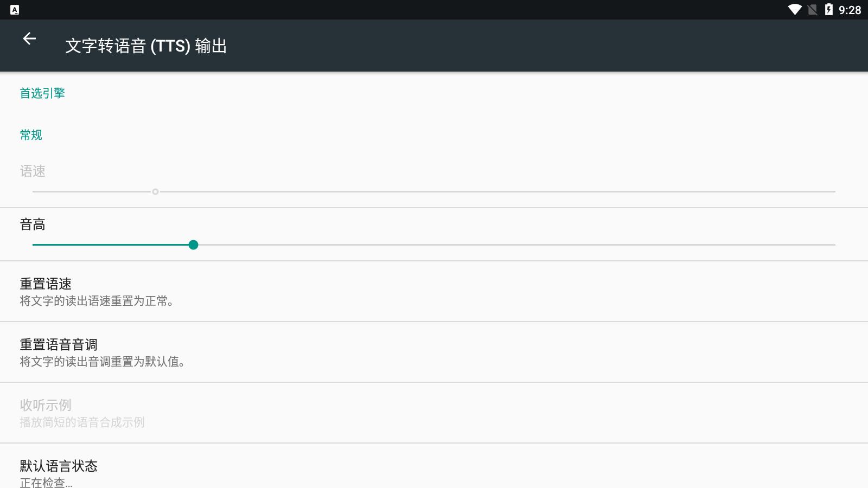This screenshot has height=488, width=868.
Task: Set the 音高 slider to its maximum
Action: click(x=835, y=245)
